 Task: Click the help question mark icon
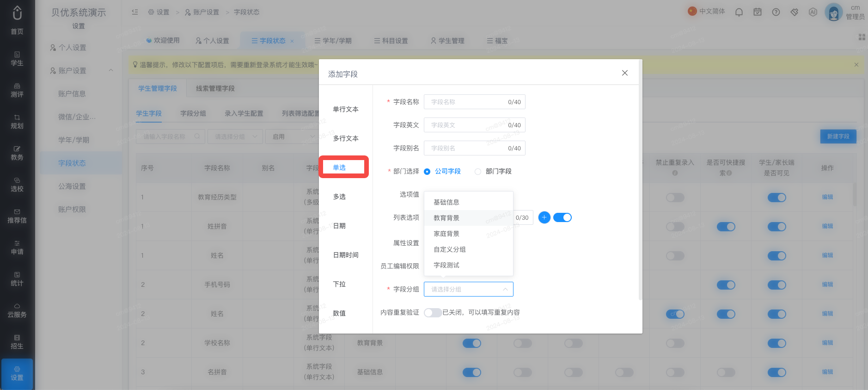click(776, 12)
